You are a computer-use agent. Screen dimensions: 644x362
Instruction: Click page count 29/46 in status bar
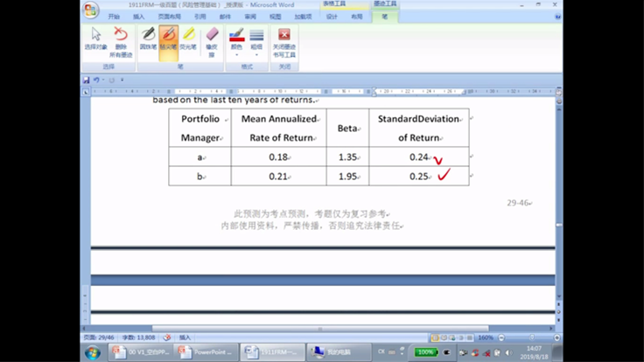click(x=98, y=337)
